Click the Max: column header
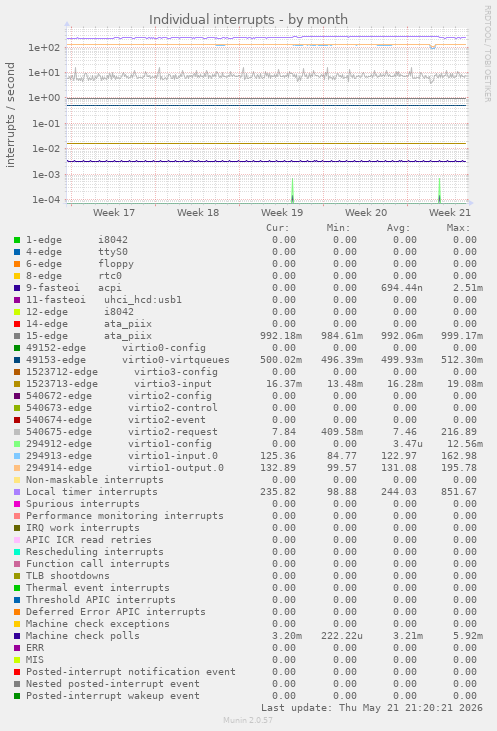497x731 pixels. pyautogui.click(x=458, y=228)
